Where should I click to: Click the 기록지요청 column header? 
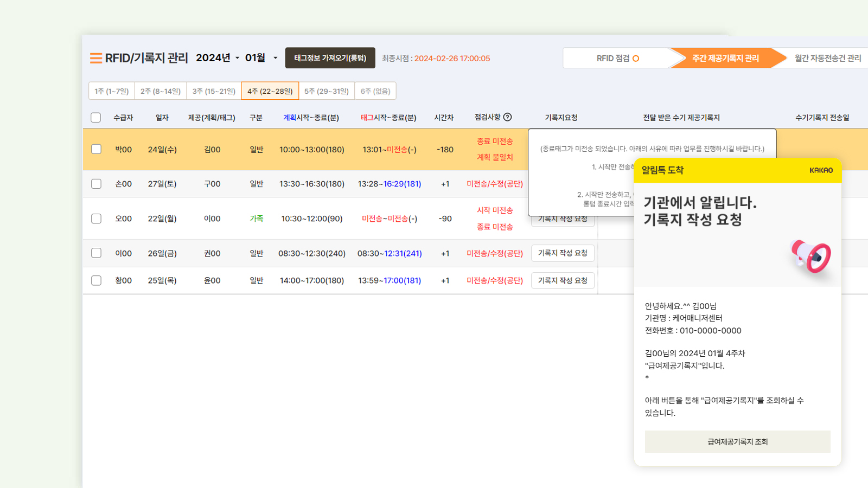tap(561, 118)
